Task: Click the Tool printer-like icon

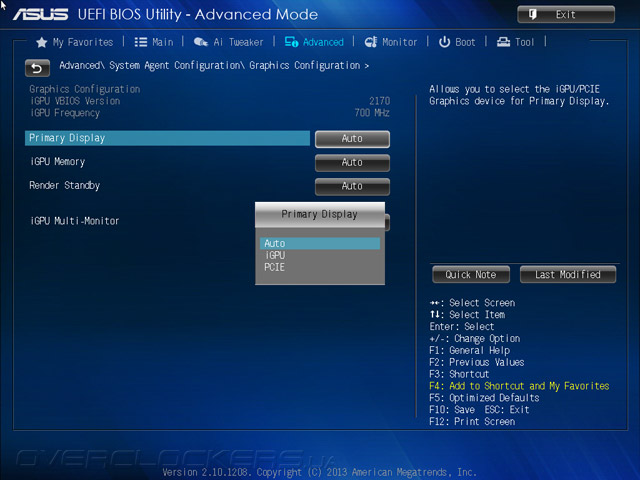Action: [x=503, y=42]
